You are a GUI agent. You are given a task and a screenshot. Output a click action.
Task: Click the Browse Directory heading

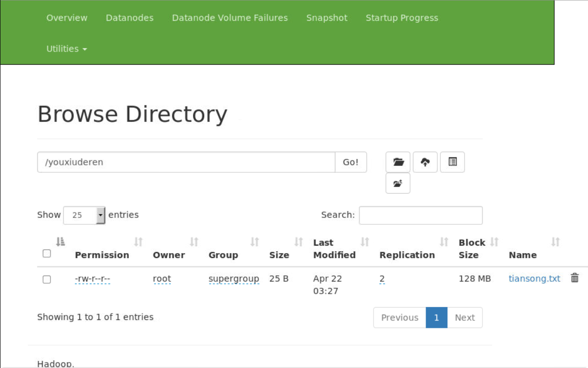[132, 114]
